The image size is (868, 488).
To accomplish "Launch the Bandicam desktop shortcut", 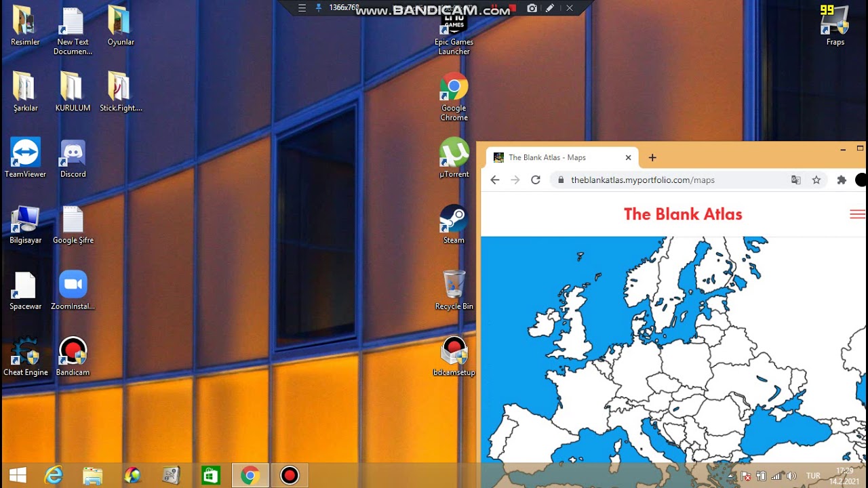I will [x=73, y=357].
